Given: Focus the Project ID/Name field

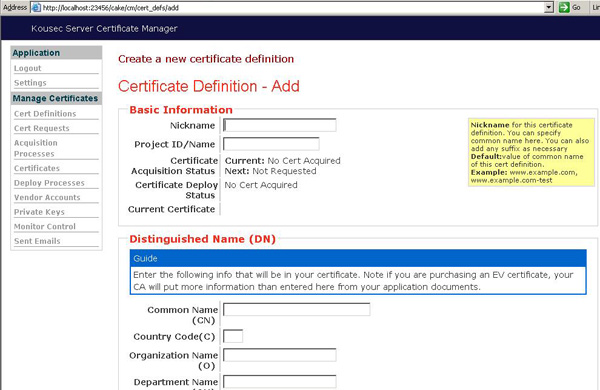Looking at the screenshot, I should click(x=271, y=144).
